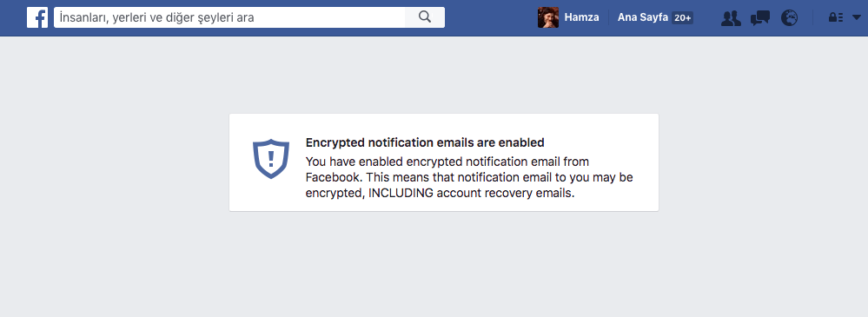Click the 'account recovery emails' text
The height and width of the screenshot is (317, 868).
click(x=506, y=194)
